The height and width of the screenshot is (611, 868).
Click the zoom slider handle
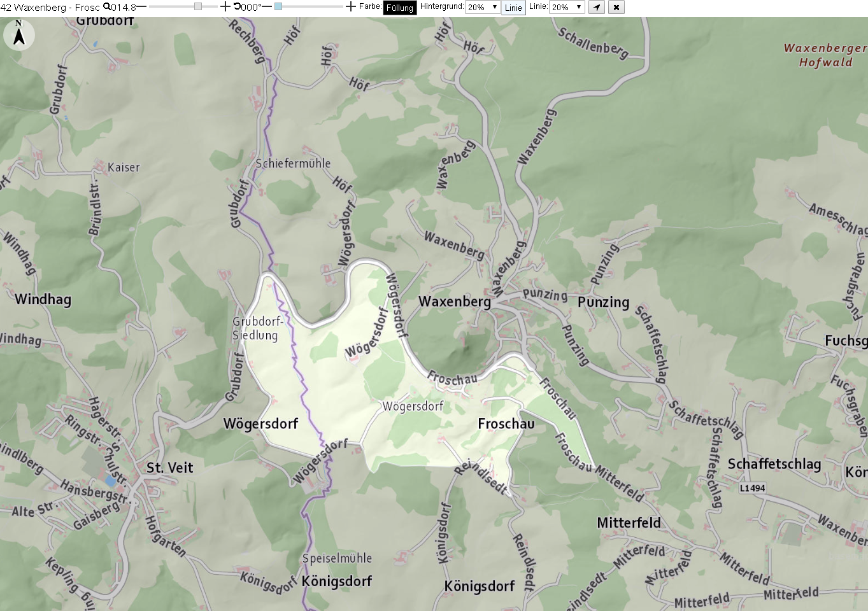pos(198,6)
